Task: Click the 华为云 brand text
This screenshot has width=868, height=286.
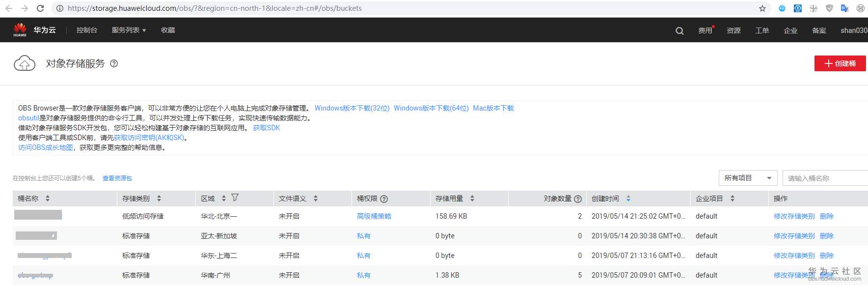Action: point(45,30)
